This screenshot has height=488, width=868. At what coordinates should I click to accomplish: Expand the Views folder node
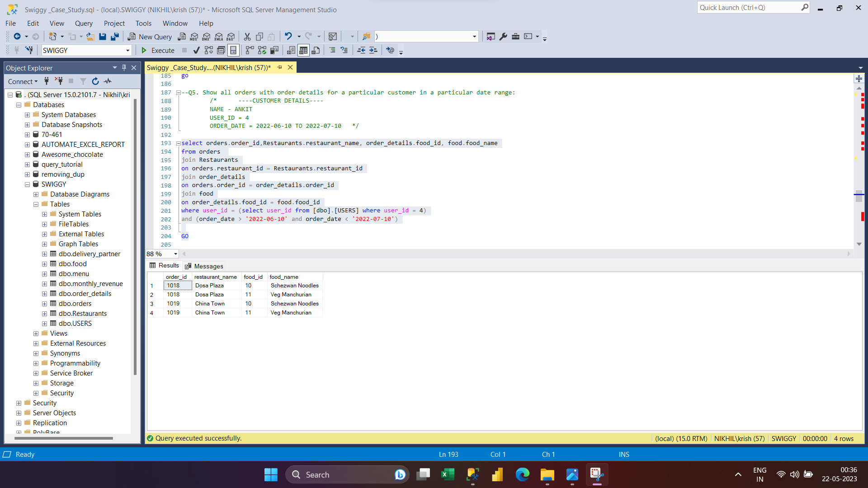coord(36,333)
